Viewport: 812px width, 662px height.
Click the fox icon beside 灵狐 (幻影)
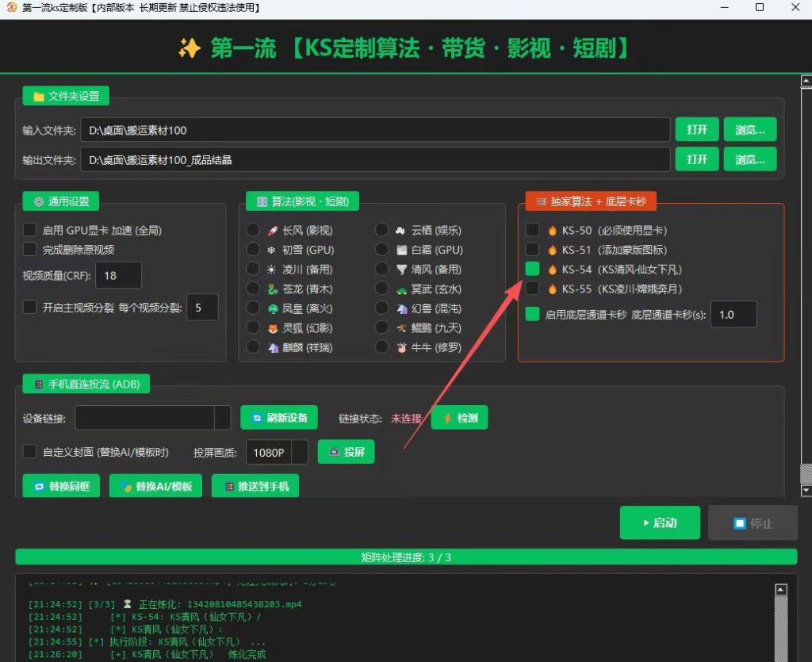(x=273, y=328)
